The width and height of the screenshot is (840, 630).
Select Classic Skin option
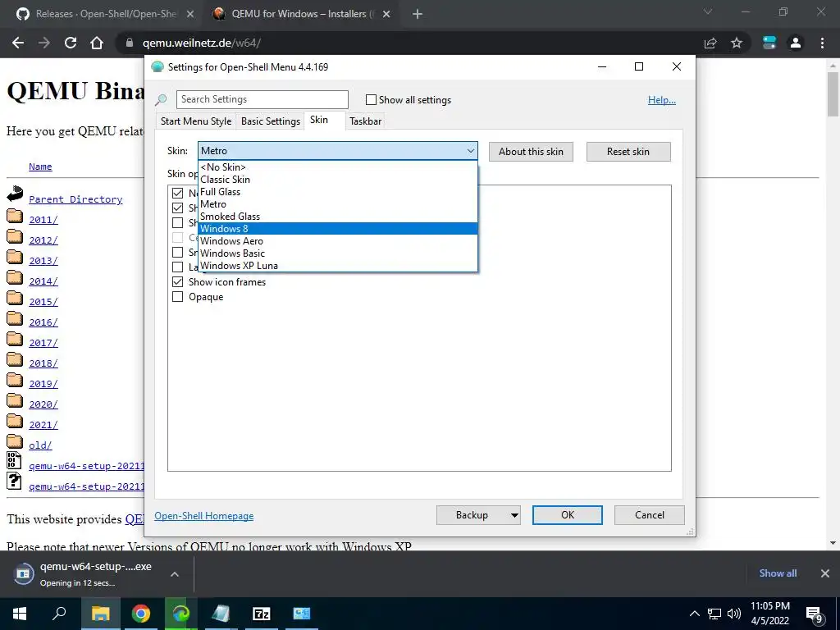tap(337, 180)
